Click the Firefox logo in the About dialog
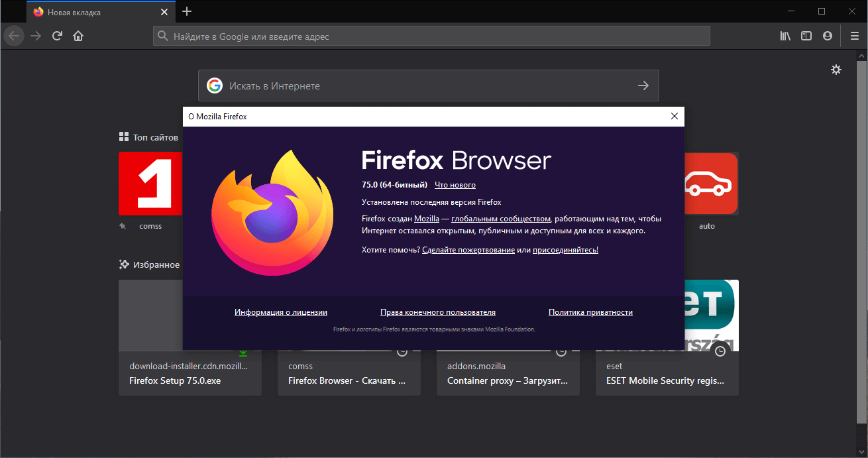The width and height of the screenshot is (868, 458). [272, 214]
